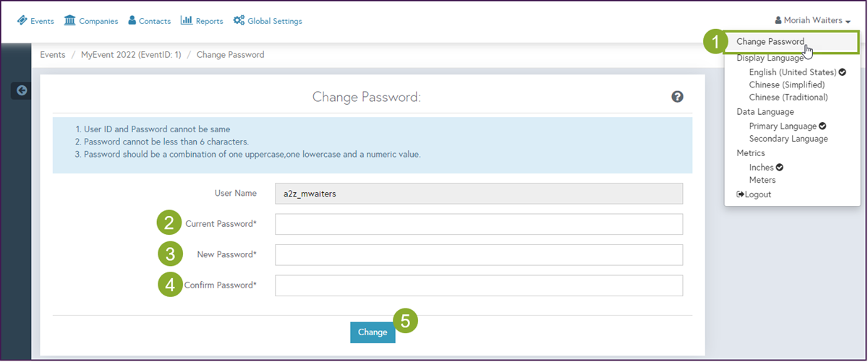Select Chinese (Simplified) display language
The width and height of the screenshot is (868, 362).
[788, 85]
